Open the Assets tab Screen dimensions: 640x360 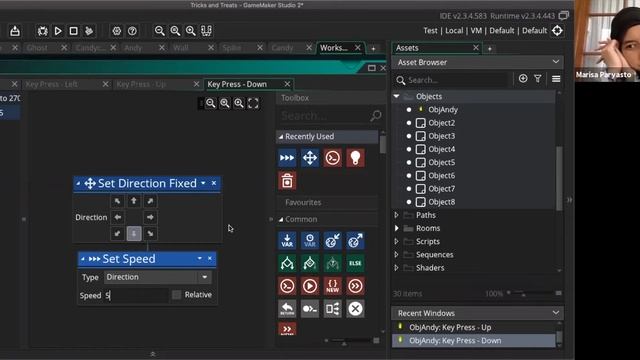coord(407,48)
